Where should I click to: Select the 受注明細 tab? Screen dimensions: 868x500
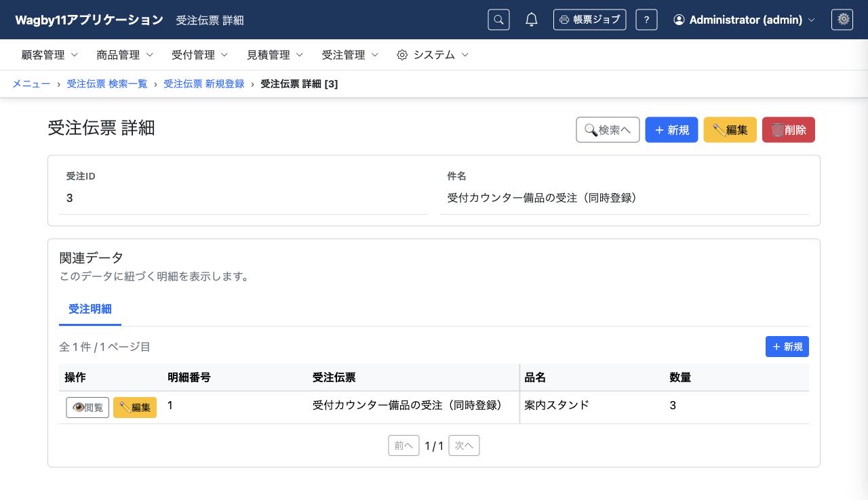click(90, 309)
